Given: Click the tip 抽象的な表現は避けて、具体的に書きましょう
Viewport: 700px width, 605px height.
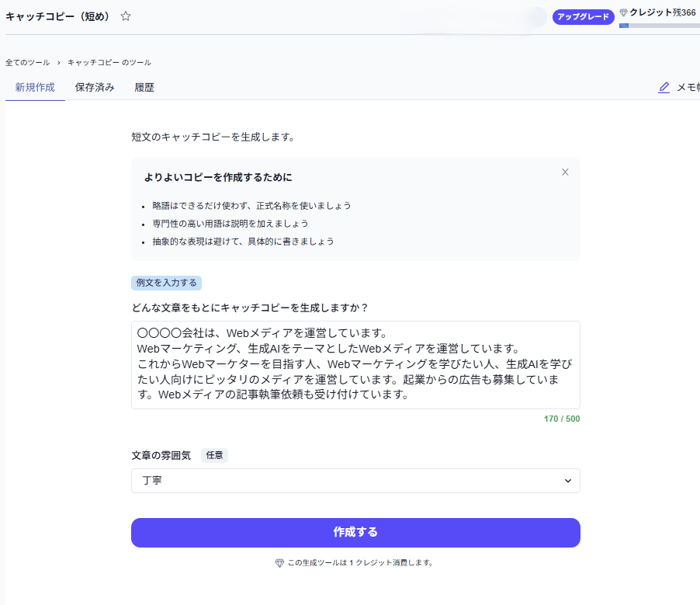Looking at the screenshot, I should tap(244, 242).
